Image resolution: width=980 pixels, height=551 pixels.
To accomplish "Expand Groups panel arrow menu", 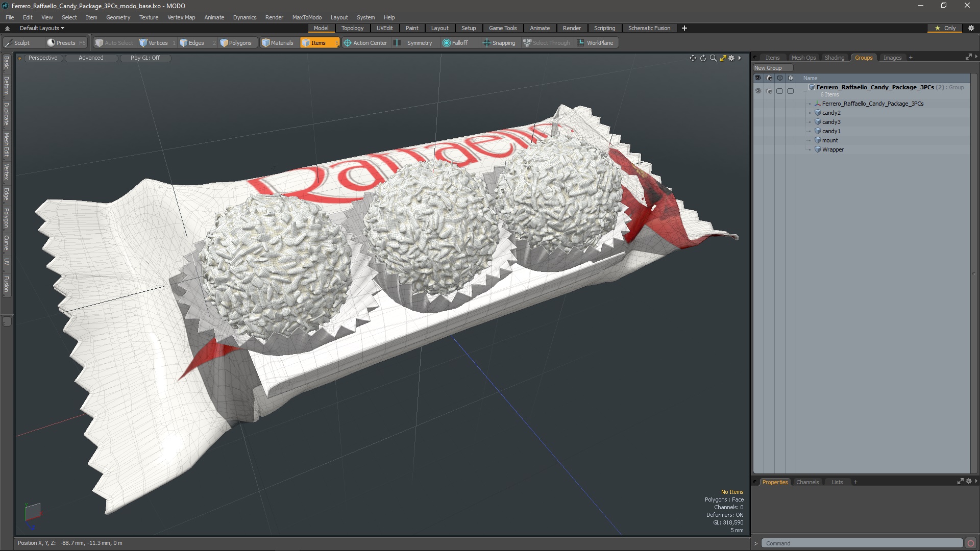I will tap(976, 57).
